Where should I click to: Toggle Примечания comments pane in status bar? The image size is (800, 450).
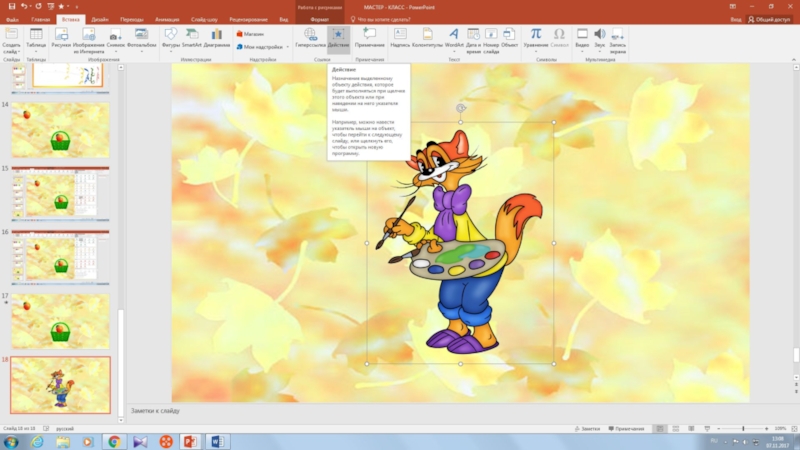[628, 428]
